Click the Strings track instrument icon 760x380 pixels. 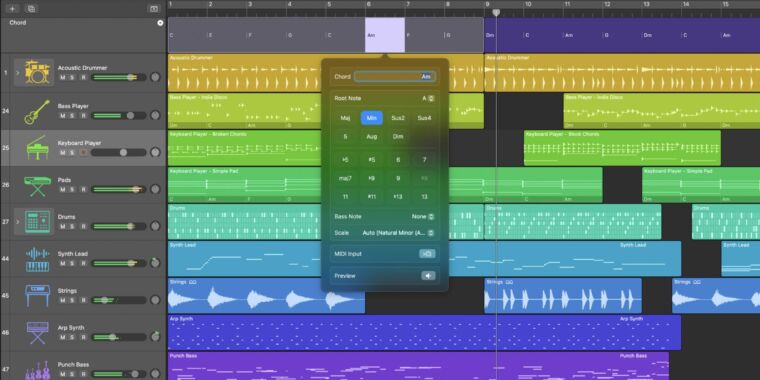[37, 296]
